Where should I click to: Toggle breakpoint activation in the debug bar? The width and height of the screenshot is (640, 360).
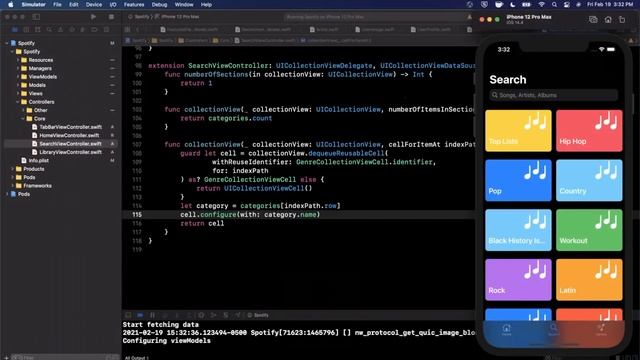(140, 315)
